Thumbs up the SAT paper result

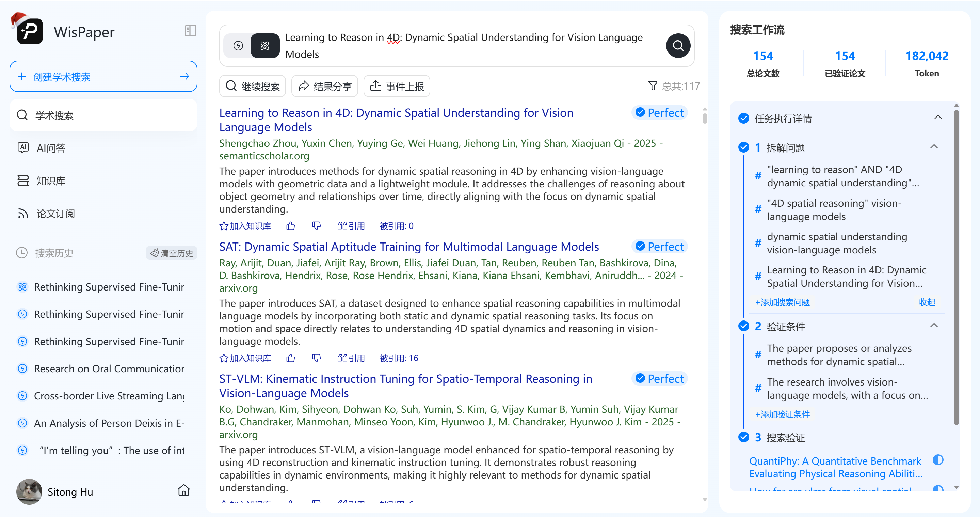pos(291,358)
